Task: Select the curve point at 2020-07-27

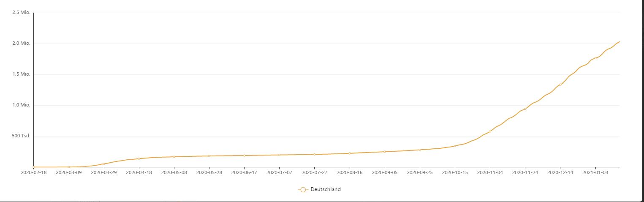Action: click(x=315, y=154)
